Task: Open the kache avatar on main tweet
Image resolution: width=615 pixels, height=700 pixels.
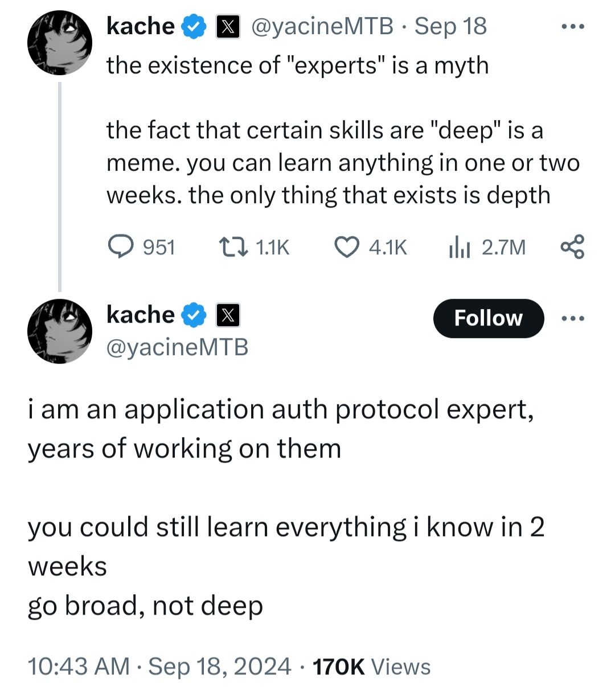Action: pyautogui.click(x=60, y=331)
